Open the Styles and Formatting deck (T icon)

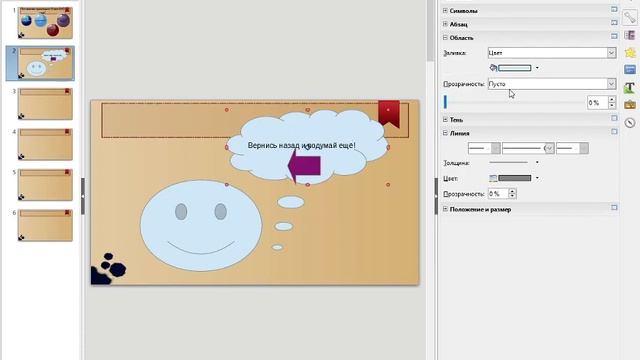point(630,87)
